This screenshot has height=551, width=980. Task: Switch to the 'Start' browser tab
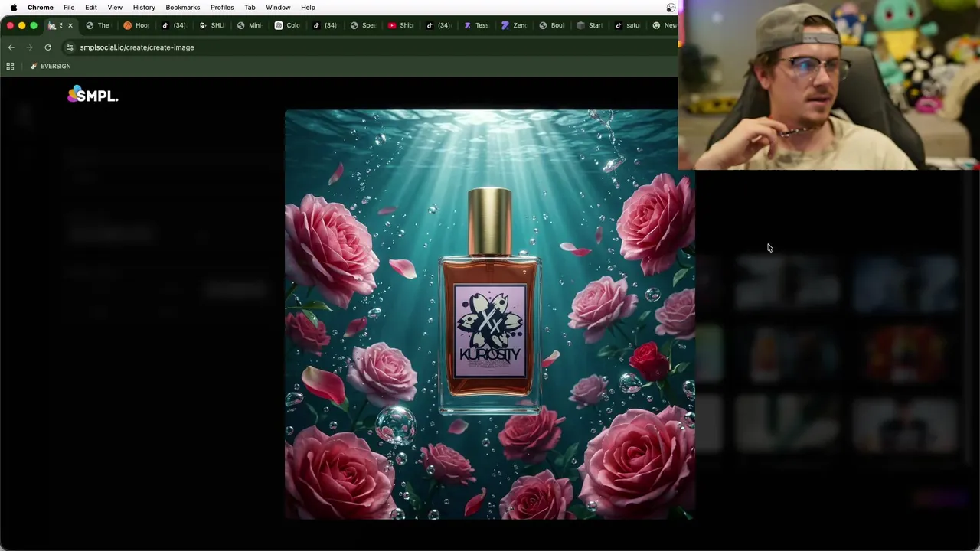pos(590,25)
